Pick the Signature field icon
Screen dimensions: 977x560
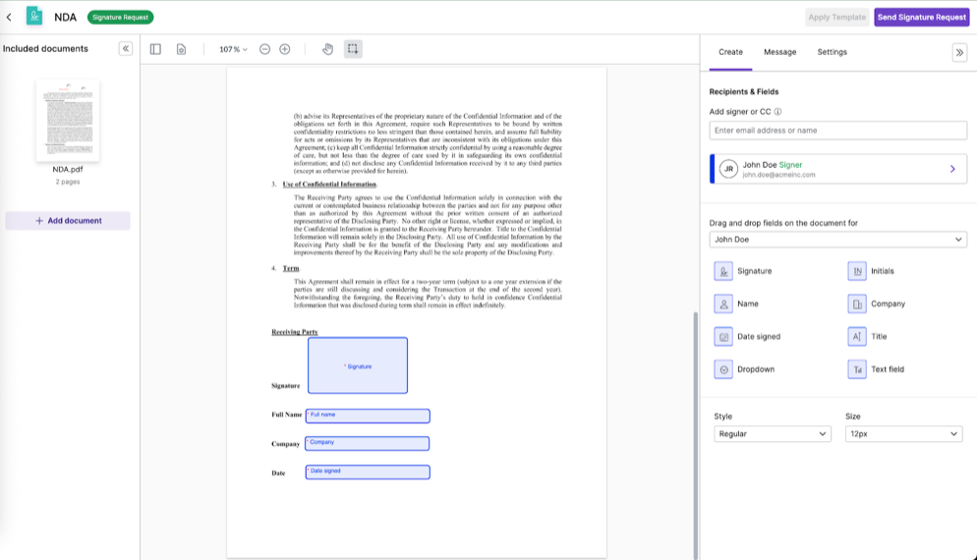click(x=724, y=271)
